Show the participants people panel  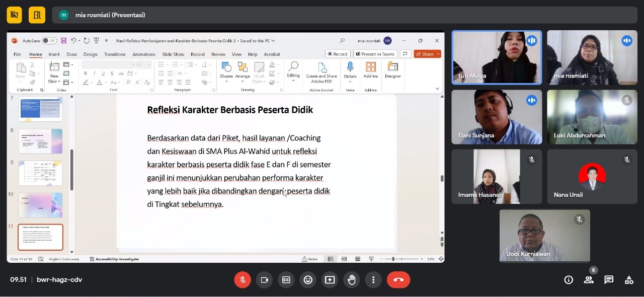click(x=589, y=280)
